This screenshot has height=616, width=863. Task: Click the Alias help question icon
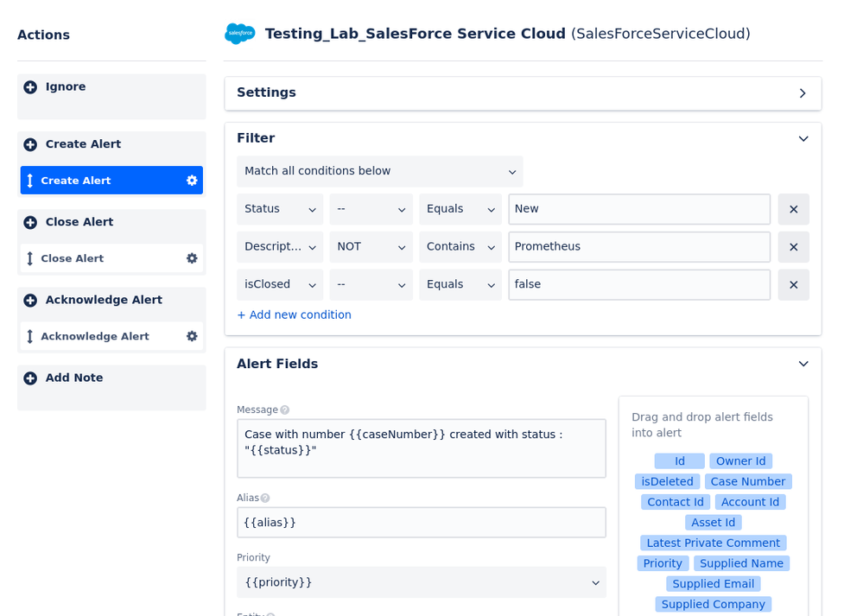(265, 498)
